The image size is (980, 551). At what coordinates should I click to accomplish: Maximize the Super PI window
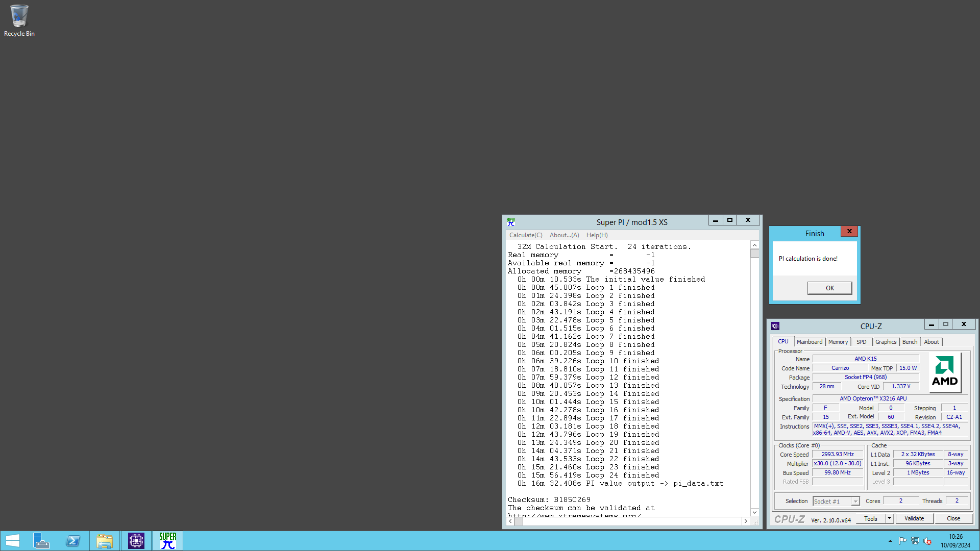pyautogui.click(x=730, y=220)
